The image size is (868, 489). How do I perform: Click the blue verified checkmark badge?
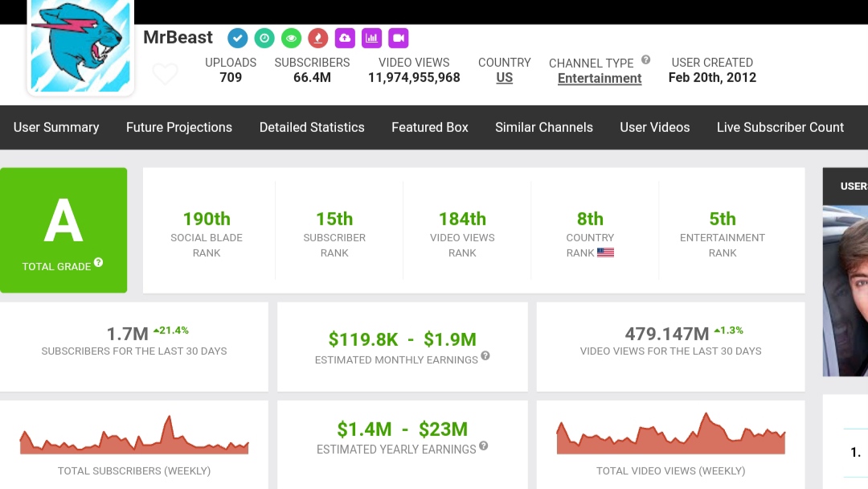click(237, 38)
